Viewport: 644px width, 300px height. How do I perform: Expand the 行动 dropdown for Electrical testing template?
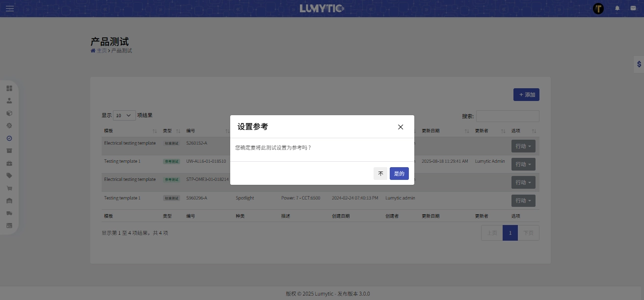(523, 146)
